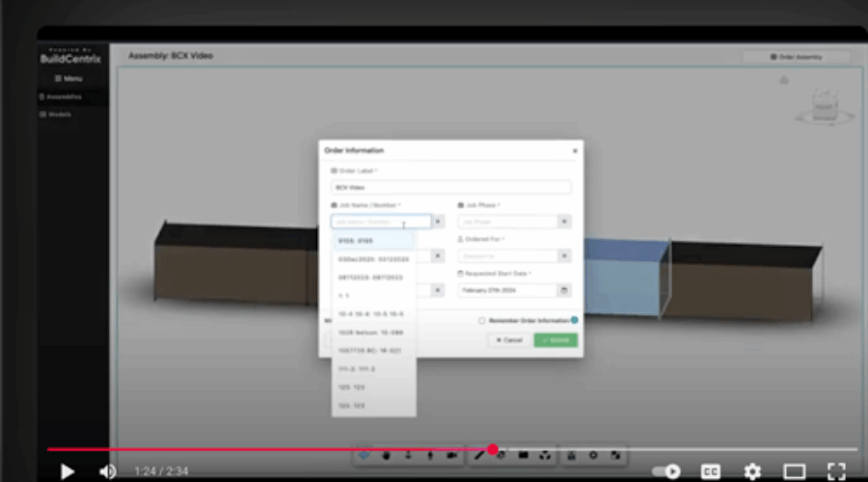Click the BuildCentrix logo
868x482 pixels.
click(x=70, y=57)
